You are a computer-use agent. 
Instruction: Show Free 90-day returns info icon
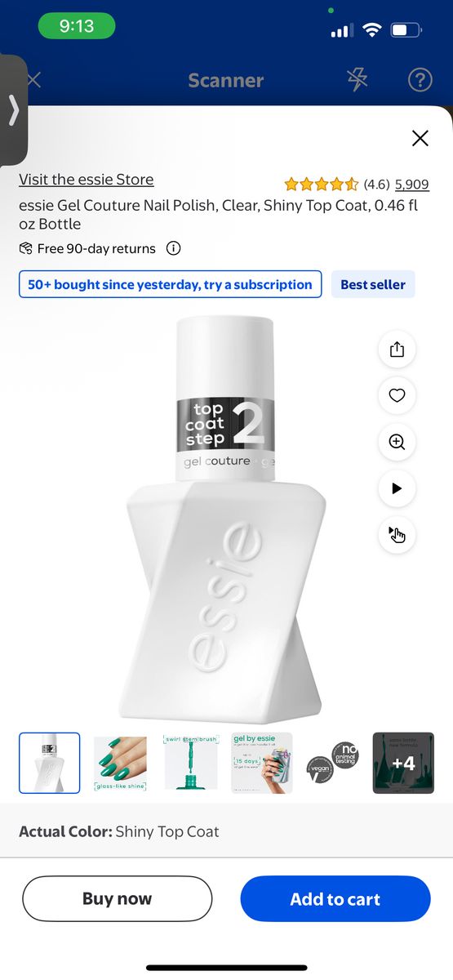[173, 248]
